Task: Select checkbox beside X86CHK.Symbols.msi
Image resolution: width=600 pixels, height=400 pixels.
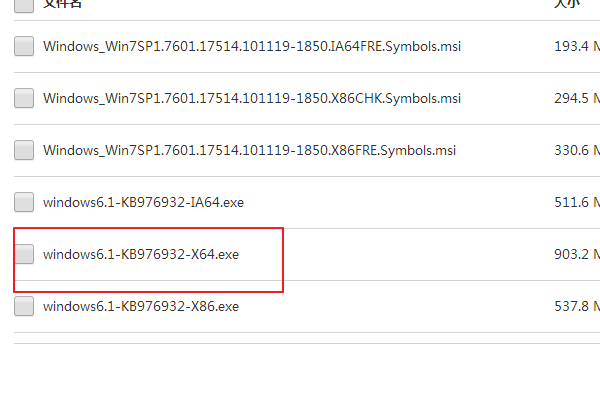Action: point(24,98)
